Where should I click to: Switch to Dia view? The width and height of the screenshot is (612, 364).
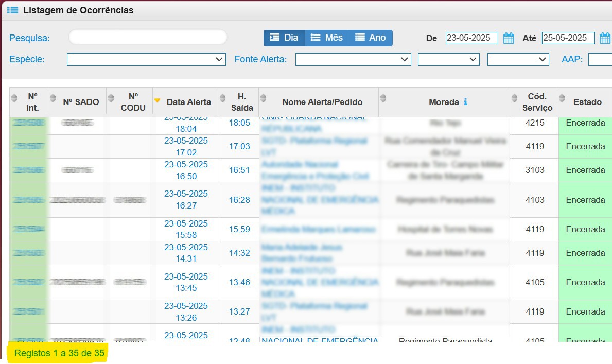coord(284,38)
